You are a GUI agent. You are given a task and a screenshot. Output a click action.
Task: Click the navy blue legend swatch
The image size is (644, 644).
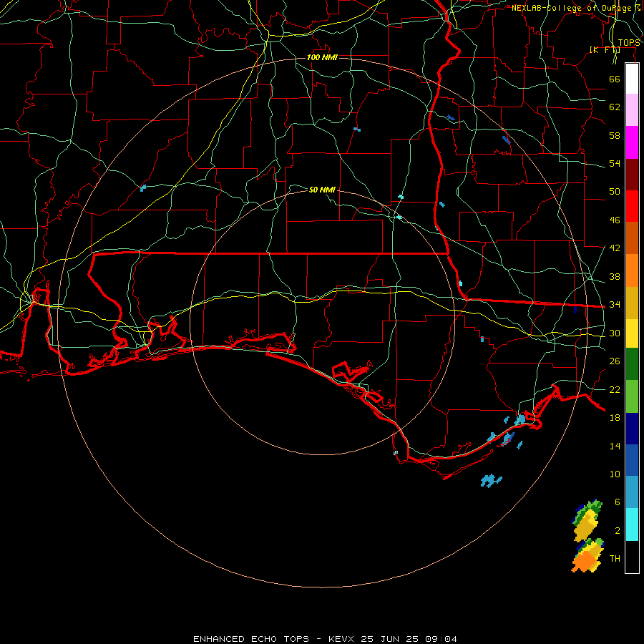pos(632,429)
